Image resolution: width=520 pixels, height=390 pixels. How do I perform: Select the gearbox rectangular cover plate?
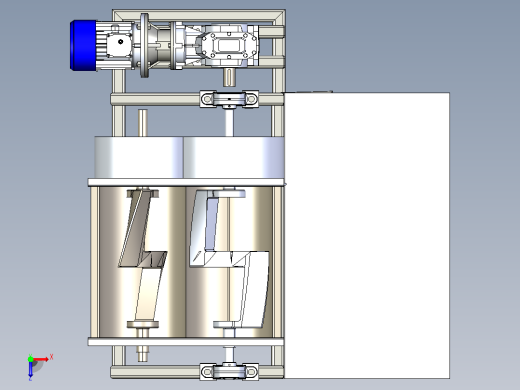[x=229, y=46]
